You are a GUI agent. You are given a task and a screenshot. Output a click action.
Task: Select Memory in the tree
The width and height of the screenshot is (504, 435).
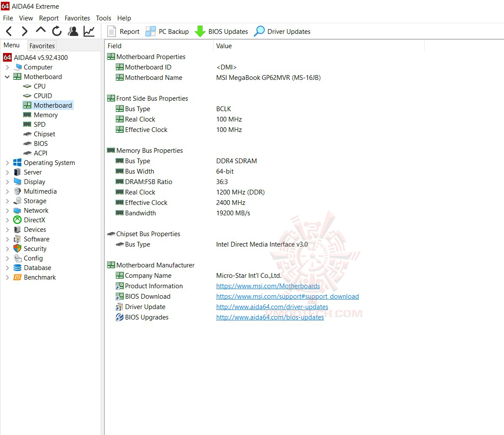46,115
